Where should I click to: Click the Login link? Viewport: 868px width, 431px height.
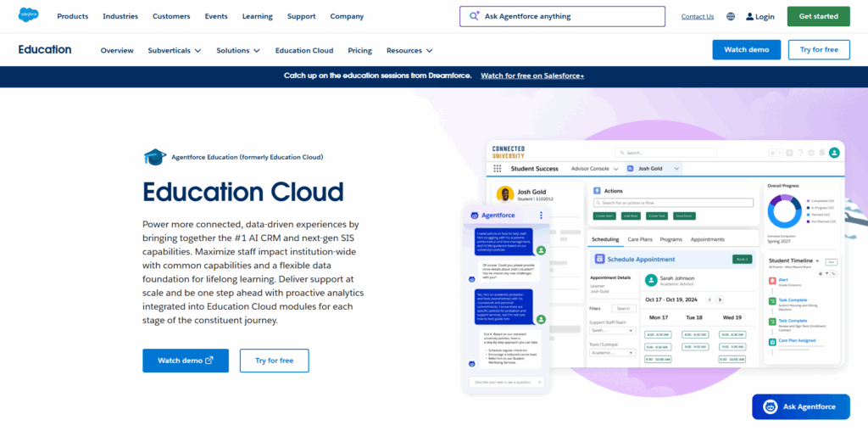coord(760,17)
